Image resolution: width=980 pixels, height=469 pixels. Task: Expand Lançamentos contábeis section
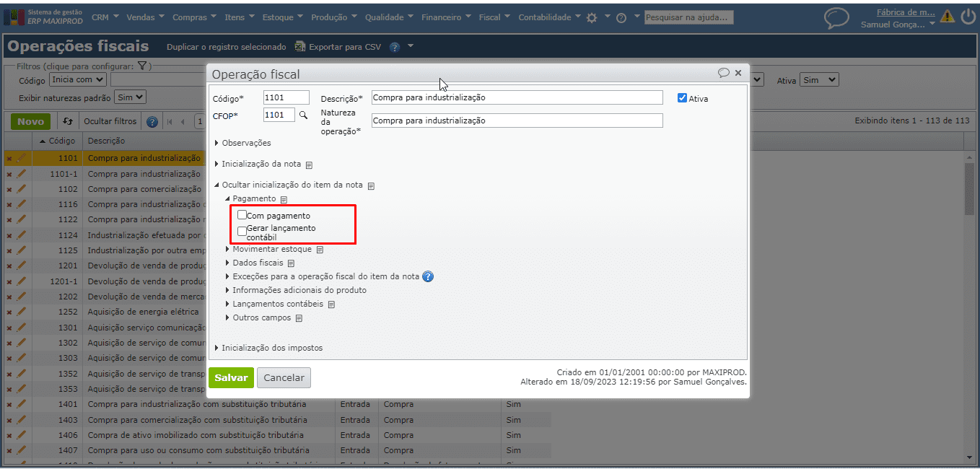[274, 304]
